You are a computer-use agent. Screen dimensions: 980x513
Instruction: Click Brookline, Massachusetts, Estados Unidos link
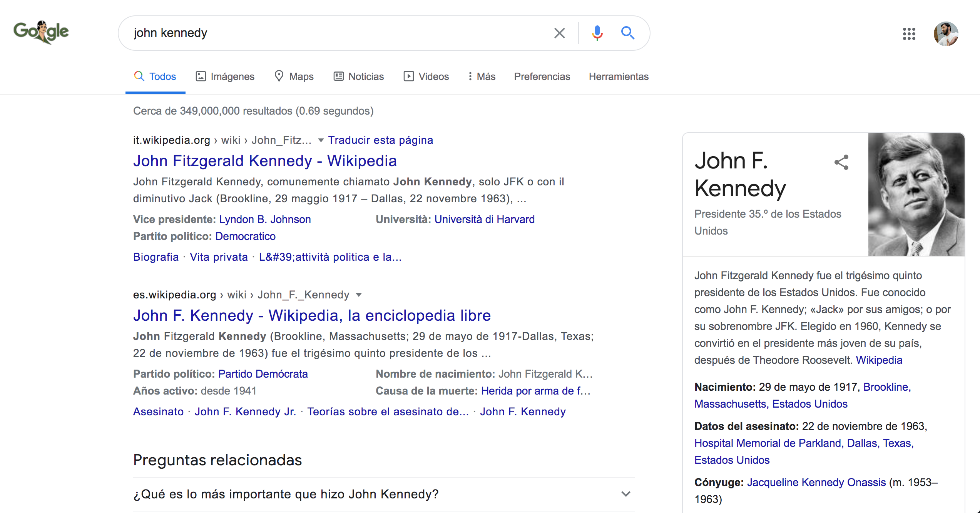click(x=803, y=395)
